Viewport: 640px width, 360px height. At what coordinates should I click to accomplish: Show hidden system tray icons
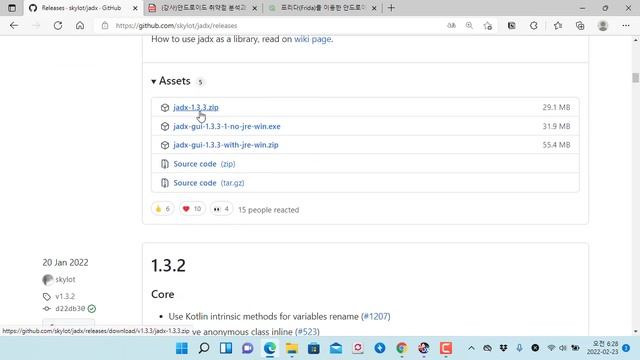[x=471, y=348]
